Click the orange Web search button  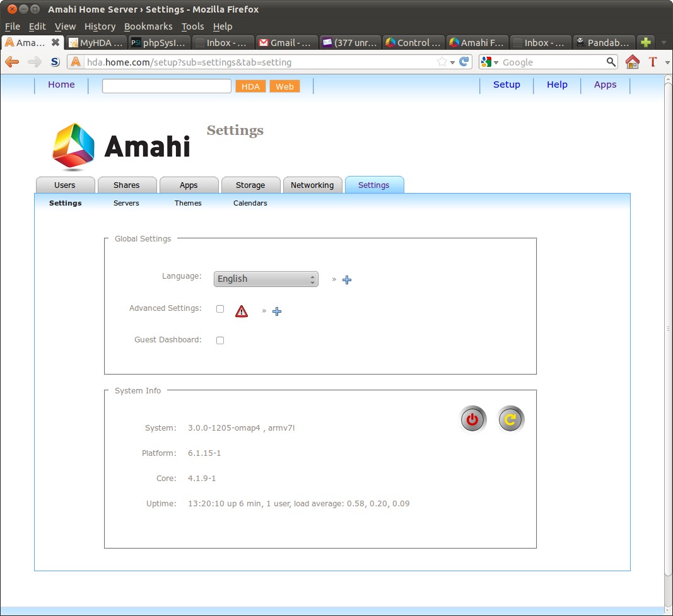[284, 86]
